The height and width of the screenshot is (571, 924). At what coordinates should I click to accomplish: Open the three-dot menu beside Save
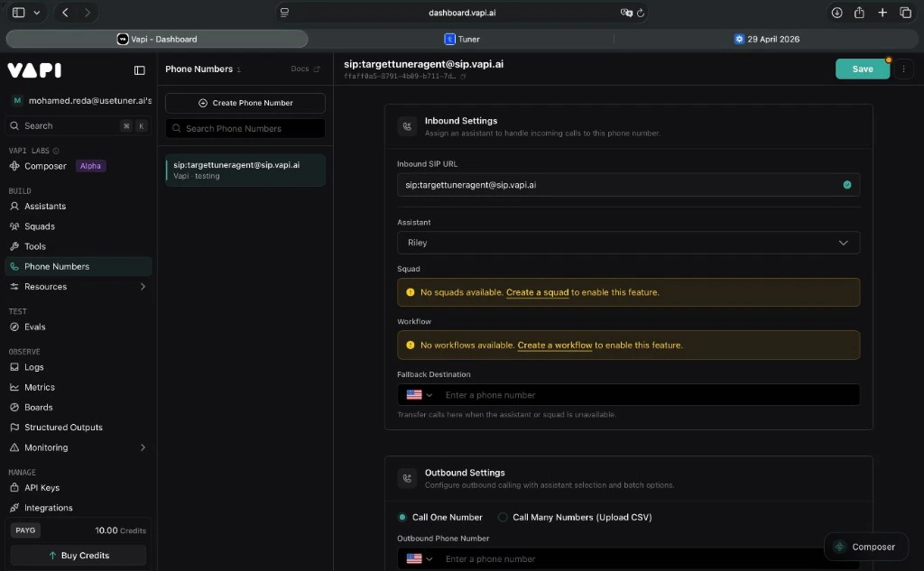point(903,69)
